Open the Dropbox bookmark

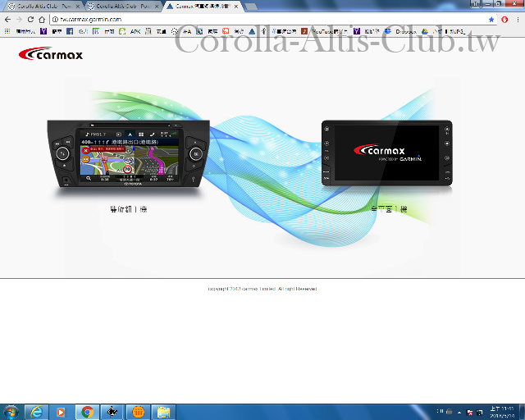tap(400, 31)
